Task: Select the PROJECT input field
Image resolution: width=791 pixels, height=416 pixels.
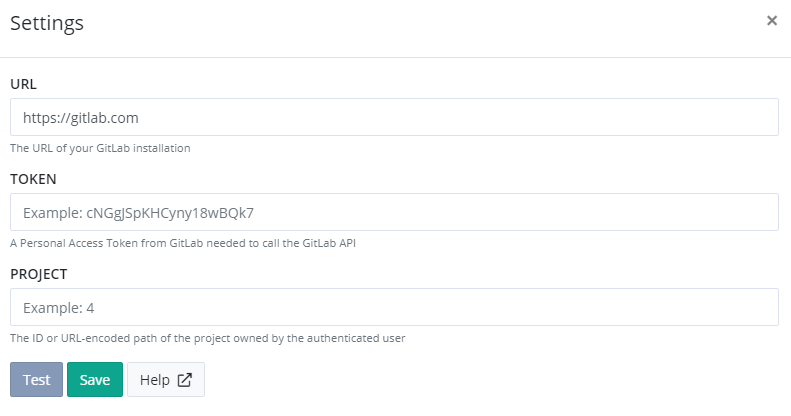Action: (x=394, y=307)
